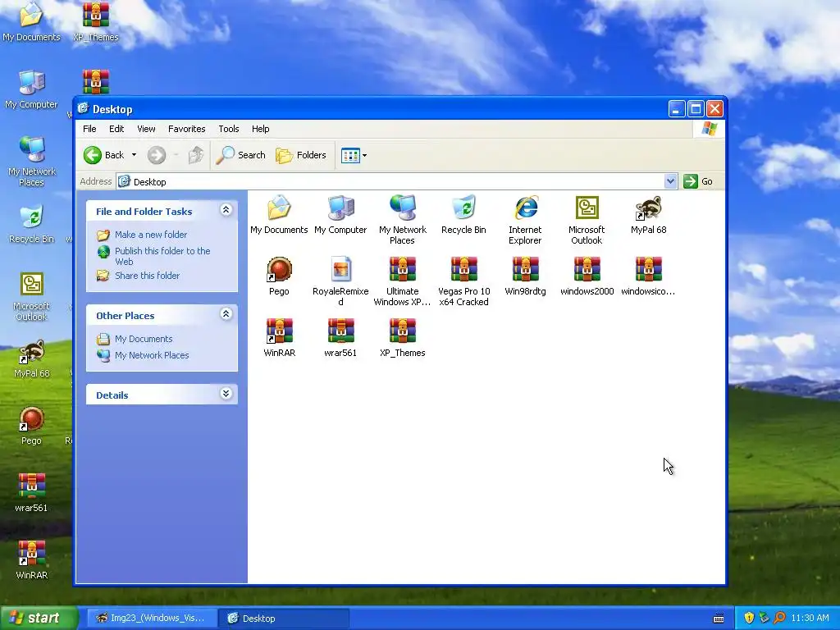Image resolution: width=840 pixels, height=630 pixels.
Task: Click the Forward navigation arrow
Action: 157,155
